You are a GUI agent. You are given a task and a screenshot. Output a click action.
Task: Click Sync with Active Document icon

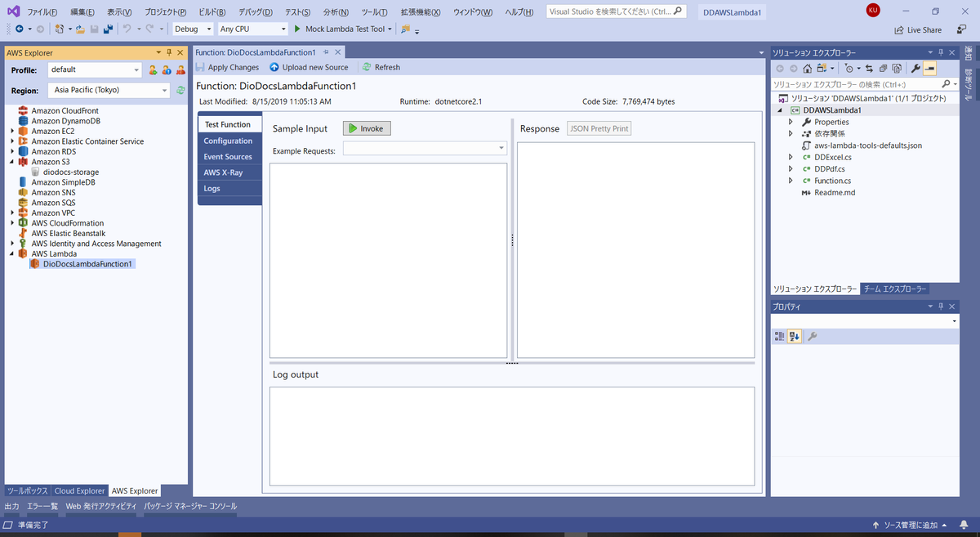869,69
